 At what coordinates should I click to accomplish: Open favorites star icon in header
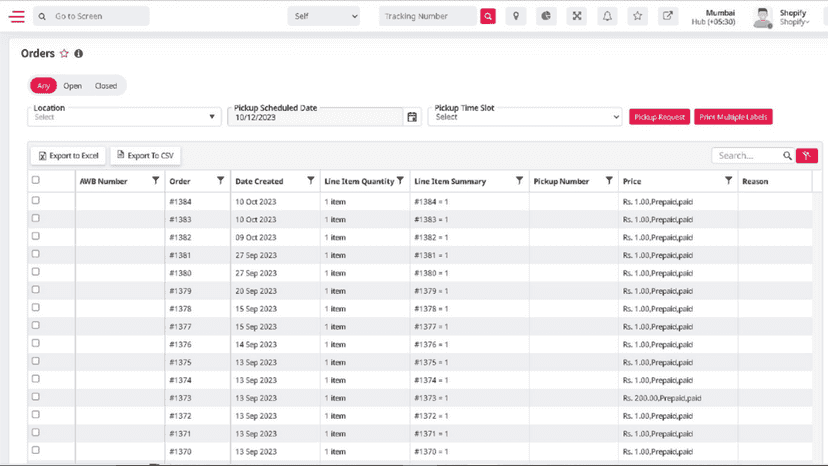click(637, 16)
